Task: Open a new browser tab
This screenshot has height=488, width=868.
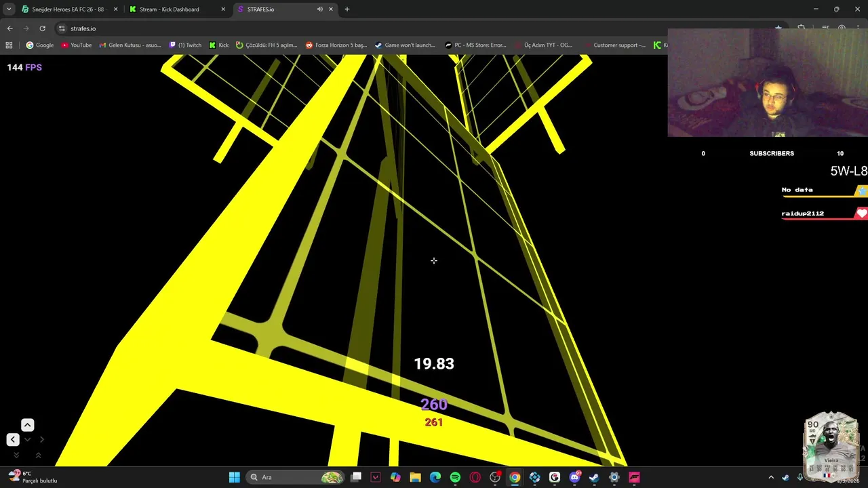Action: pos(347,9)
